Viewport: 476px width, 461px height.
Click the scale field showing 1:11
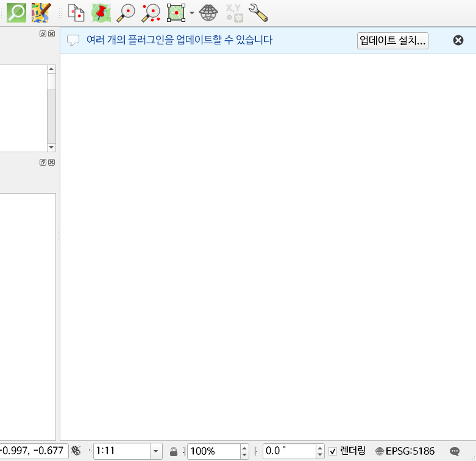(x=122, y=451)
